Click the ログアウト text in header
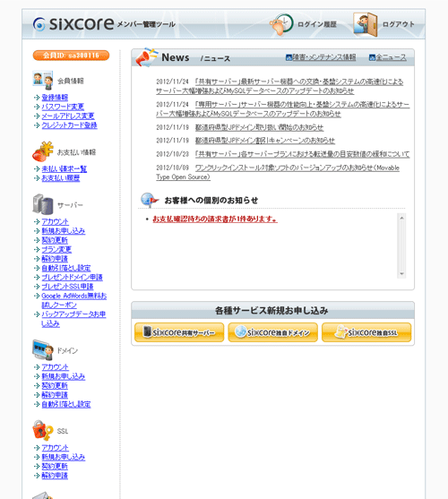448x499 pixels. click(x=399, y=24)
